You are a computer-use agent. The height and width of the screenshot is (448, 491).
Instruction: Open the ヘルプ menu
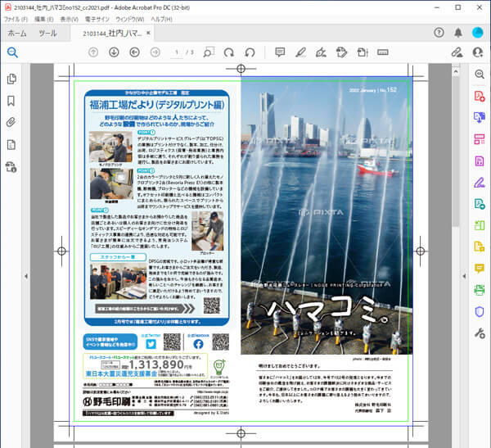click(161, 19)
